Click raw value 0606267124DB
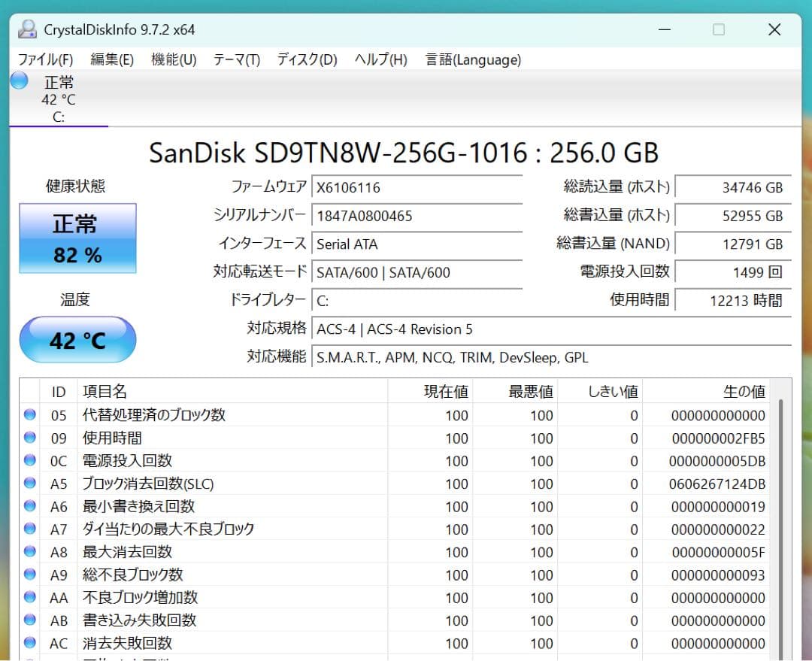This screenshot has height=661, width=812. tap(717, 484)
